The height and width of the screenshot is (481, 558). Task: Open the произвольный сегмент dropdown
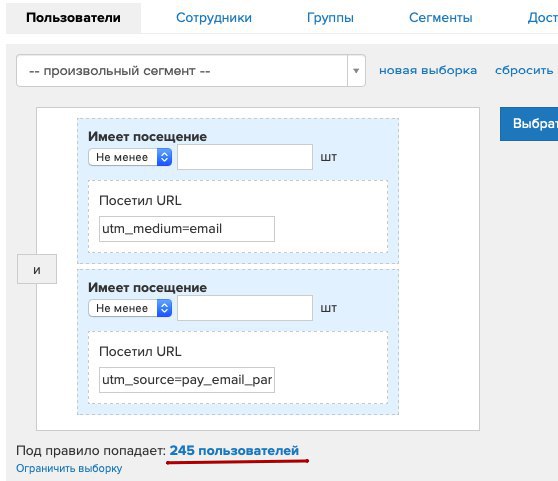pos(191,70)
